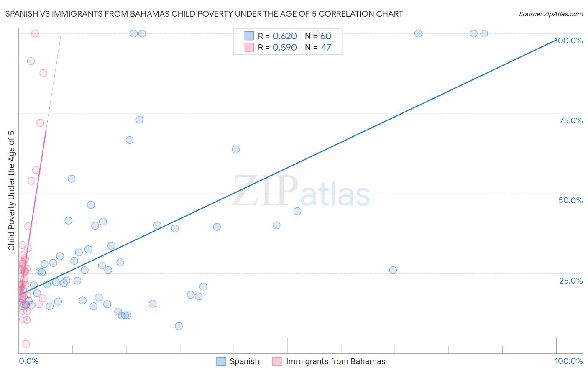Image resolution: width=588 pixels, height=373 pixels.
Task: Click the R value 0.620 in legend
Action: pyautogui.click(x=284, y=36)
